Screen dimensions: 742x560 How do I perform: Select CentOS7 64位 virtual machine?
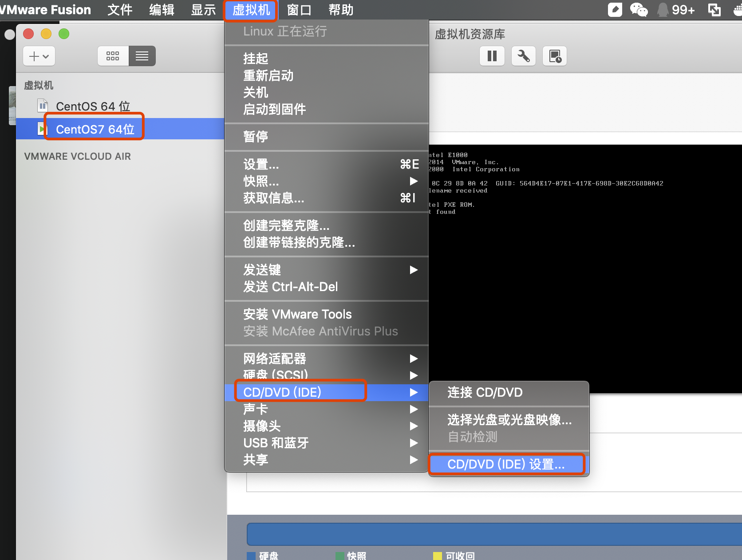[95, 129]
